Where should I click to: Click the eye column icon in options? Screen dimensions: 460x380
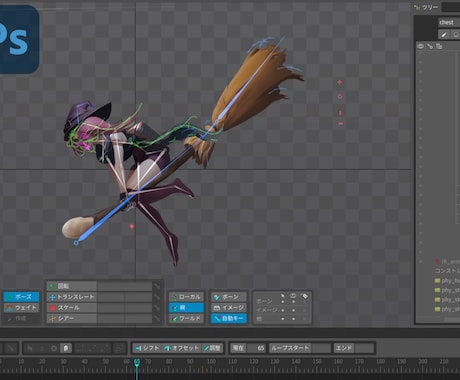[x=293, y=296]
